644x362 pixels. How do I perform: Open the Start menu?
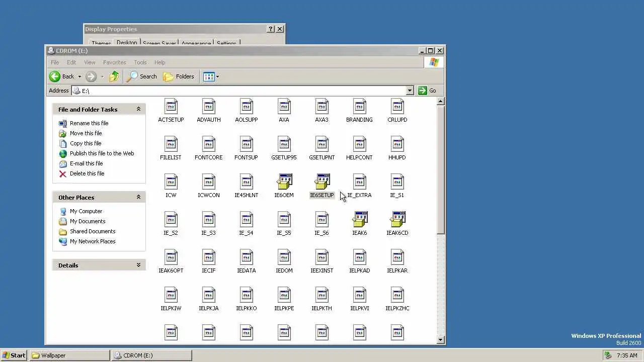point(14,355)
